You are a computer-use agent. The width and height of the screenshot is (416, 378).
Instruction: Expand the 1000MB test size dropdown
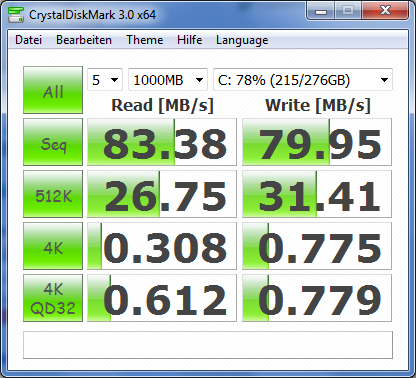coord(168,80)
